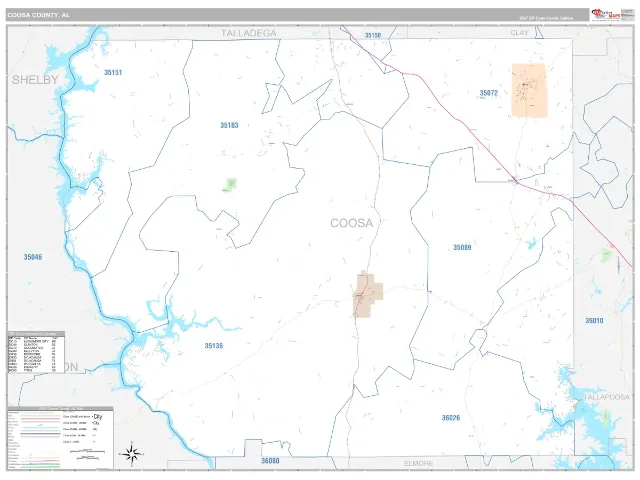Click ZIP code label 35183
This screenshot has height=480, width=640.
pos(229,125)
